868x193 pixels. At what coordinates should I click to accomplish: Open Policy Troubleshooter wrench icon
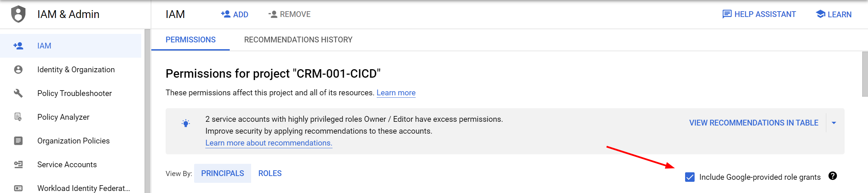tap(18, 93)
